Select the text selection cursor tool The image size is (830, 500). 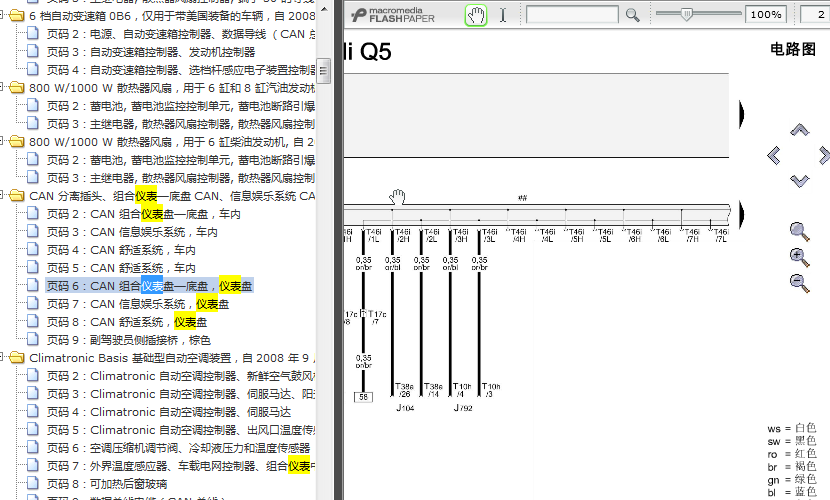(x=503, y=15)
